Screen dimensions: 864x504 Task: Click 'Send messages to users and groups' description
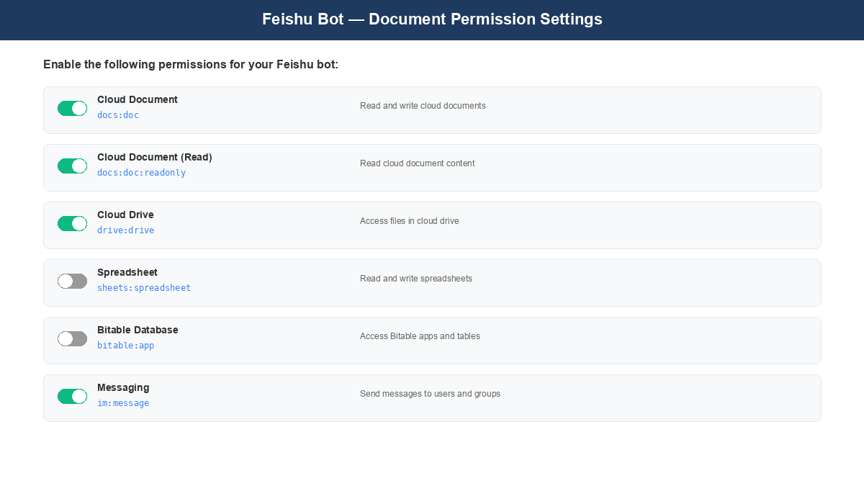tap(430, 394)
